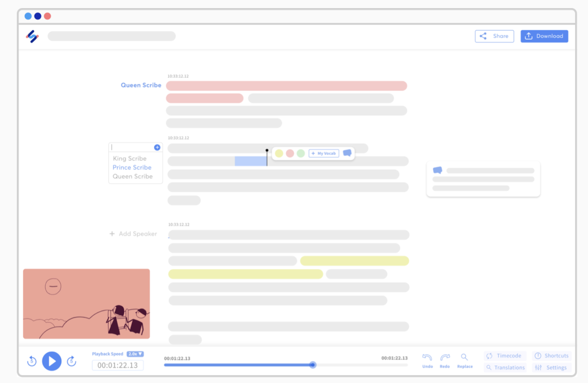Click Queen Scribe speaker label
Viewport: 588px width, 383px height.
pos(141,85)
